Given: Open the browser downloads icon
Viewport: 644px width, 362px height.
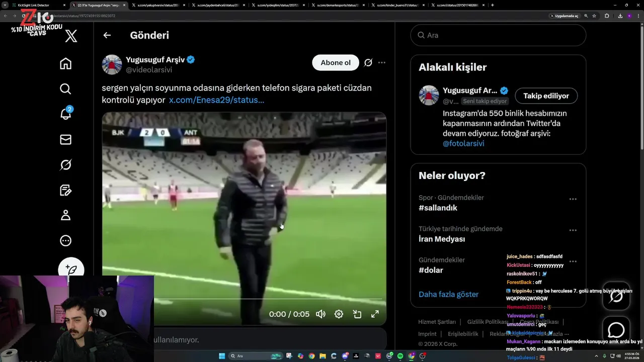Looking at the screenshot, I should 619,16.
